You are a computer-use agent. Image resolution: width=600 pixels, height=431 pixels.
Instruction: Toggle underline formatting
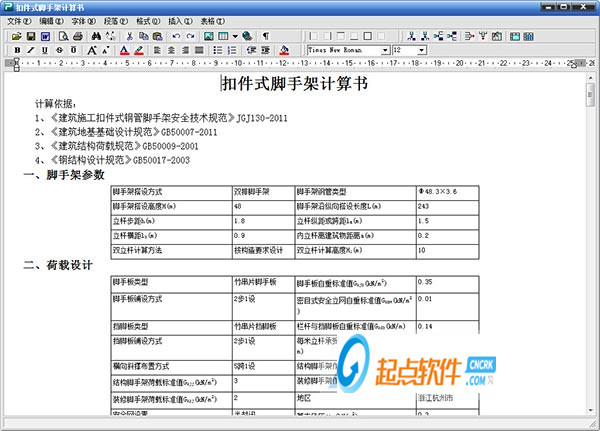click(45, 50)
